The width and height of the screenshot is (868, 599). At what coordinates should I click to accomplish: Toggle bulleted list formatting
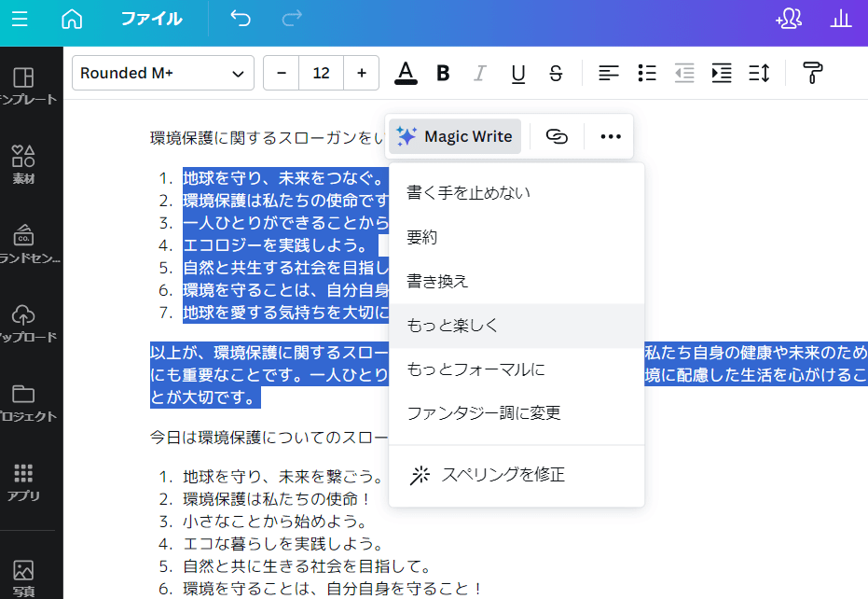(647, 73)
